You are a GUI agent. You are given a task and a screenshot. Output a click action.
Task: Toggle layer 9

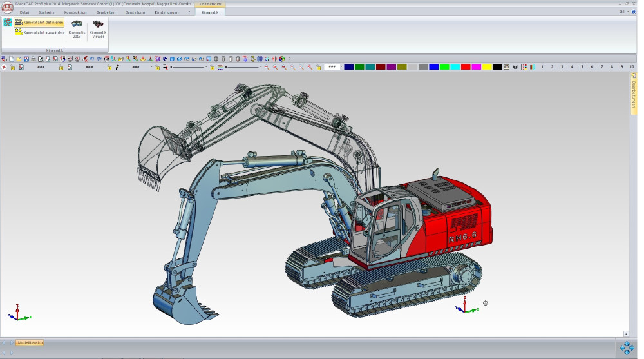pos(622,66)
